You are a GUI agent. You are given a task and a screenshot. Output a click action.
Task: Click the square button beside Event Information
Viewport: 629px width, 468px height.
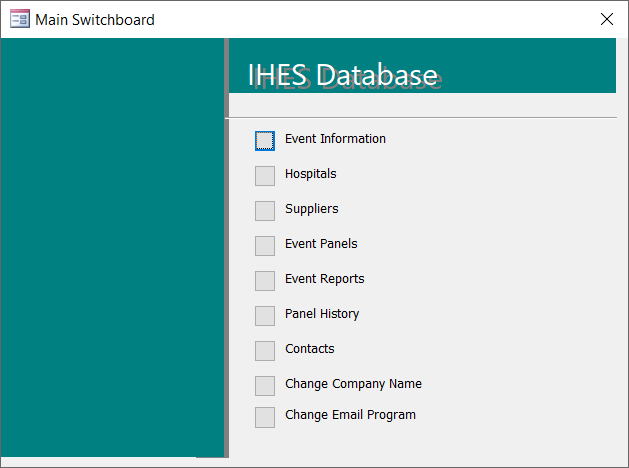(265, 141)
